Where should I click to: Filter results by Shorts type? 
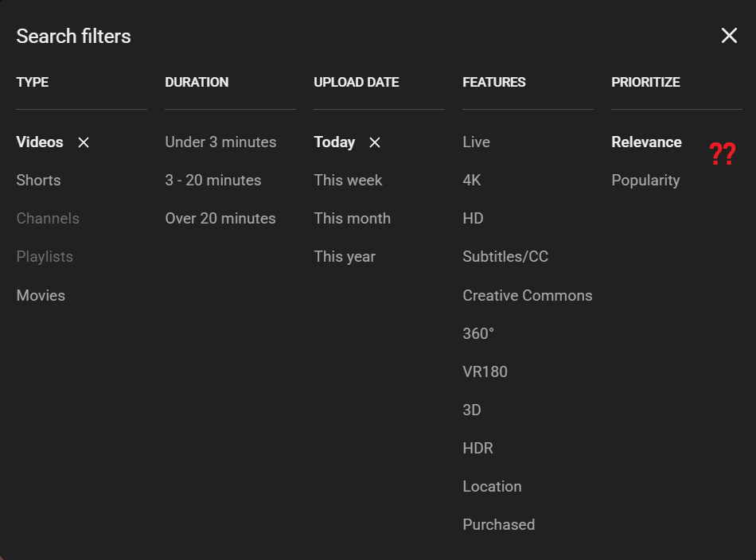click(x=38, y=181)
